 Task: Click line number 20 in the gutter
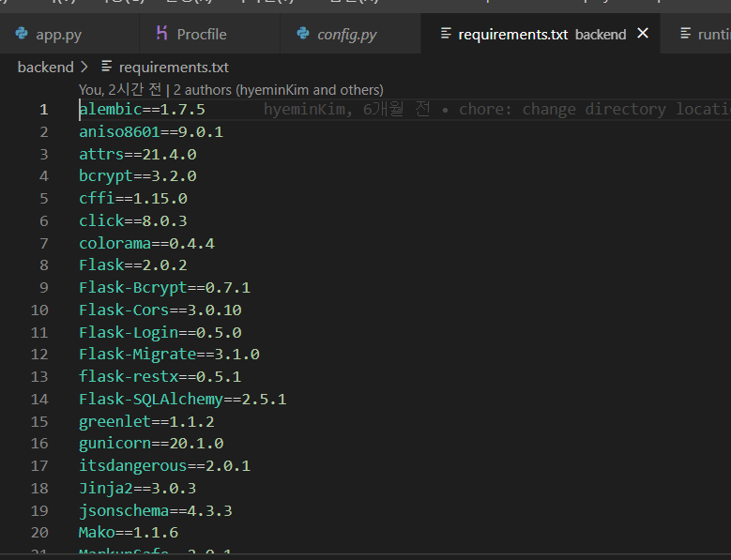pos(39,533)
